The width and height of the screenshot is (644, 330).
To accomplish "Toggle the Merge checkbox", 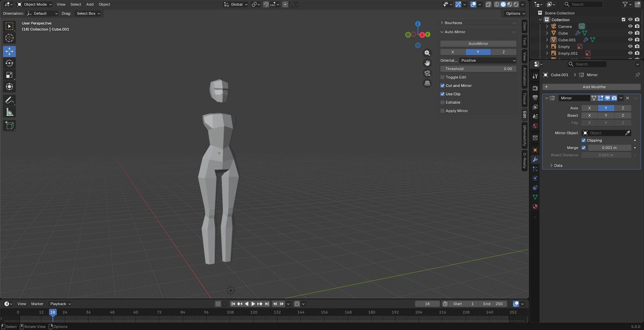I will [x=584, y=148].
